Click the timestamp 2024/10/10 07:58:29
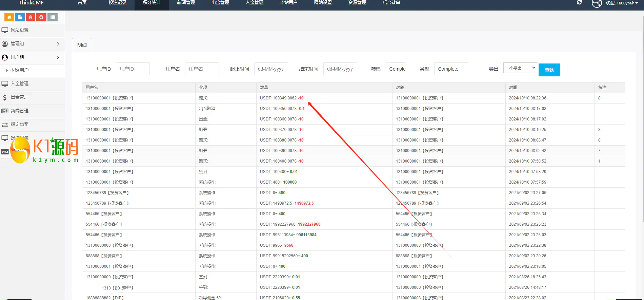644x300 pixels. pyautogui.click(x=527, y=172)
